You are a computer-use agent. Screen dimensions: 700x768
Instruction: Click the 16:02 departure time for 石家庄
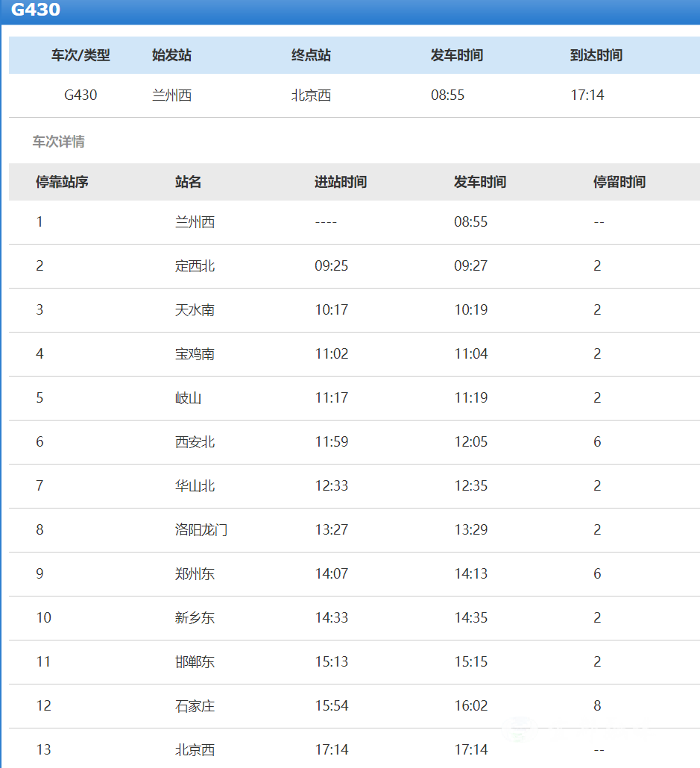(x=470, y=706)
